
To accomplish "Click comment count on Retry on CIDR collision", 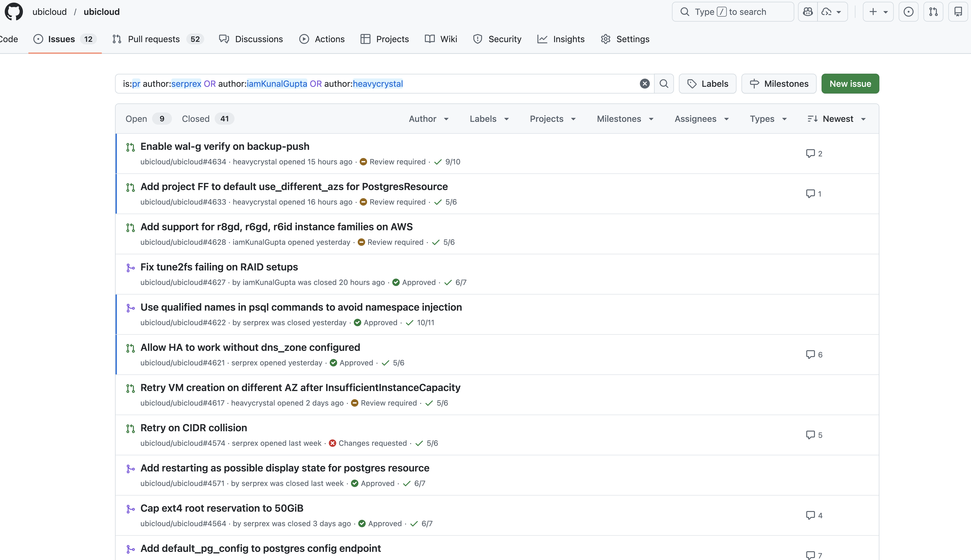I will 814,435.
